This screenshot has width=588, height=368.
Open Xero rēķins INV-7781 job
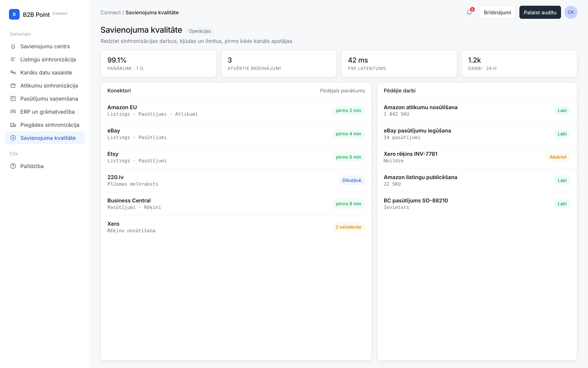click(477, 157)
